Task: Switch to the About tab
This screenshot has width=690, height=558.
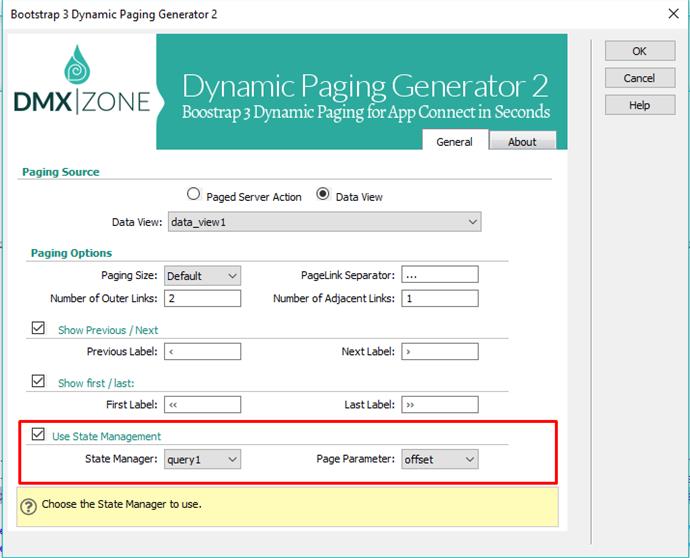Action: [522, 142]
